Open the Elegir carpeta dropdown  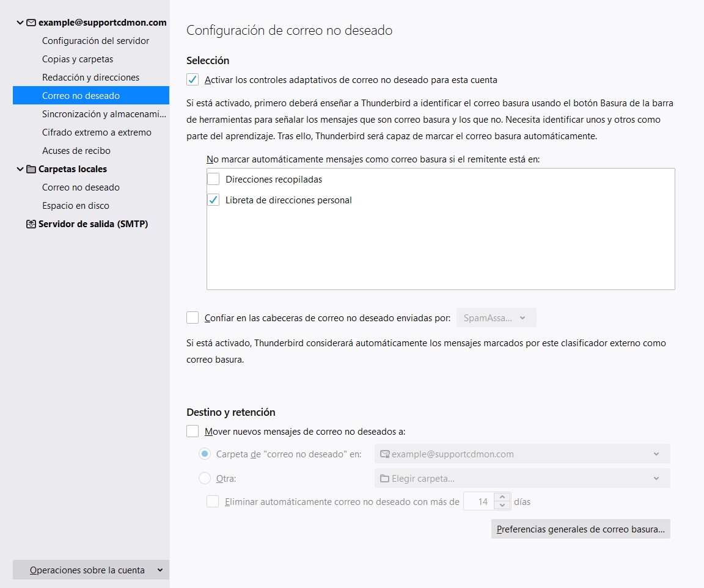point(522,479)
